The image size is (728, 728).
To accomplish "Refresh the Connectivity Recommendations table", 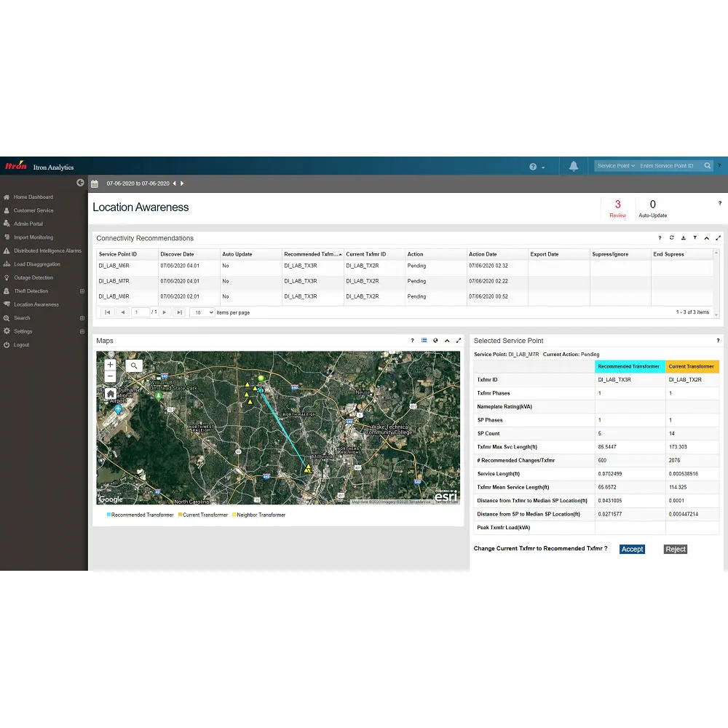I will pyautogui.click(x=671, y=238).
